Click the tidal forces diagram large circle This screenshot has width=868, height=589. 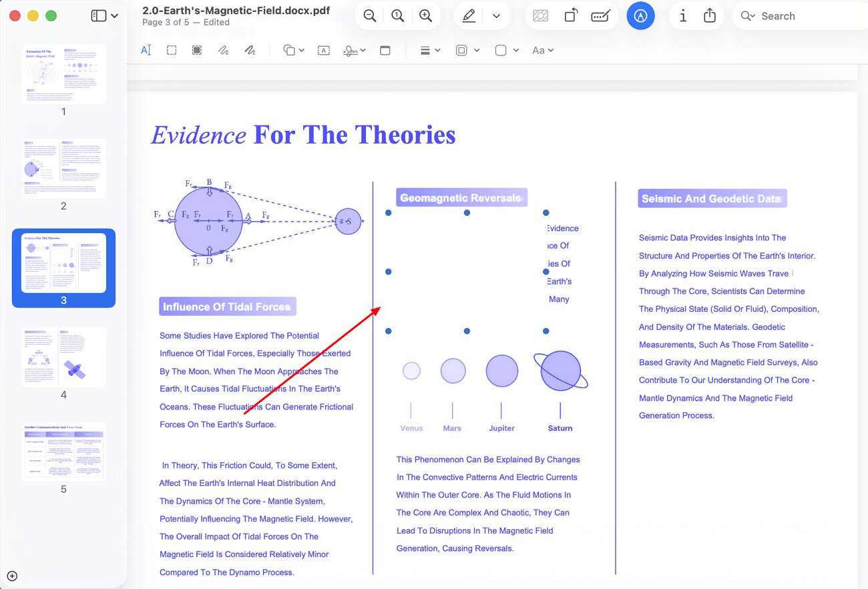tap(208, 221)
